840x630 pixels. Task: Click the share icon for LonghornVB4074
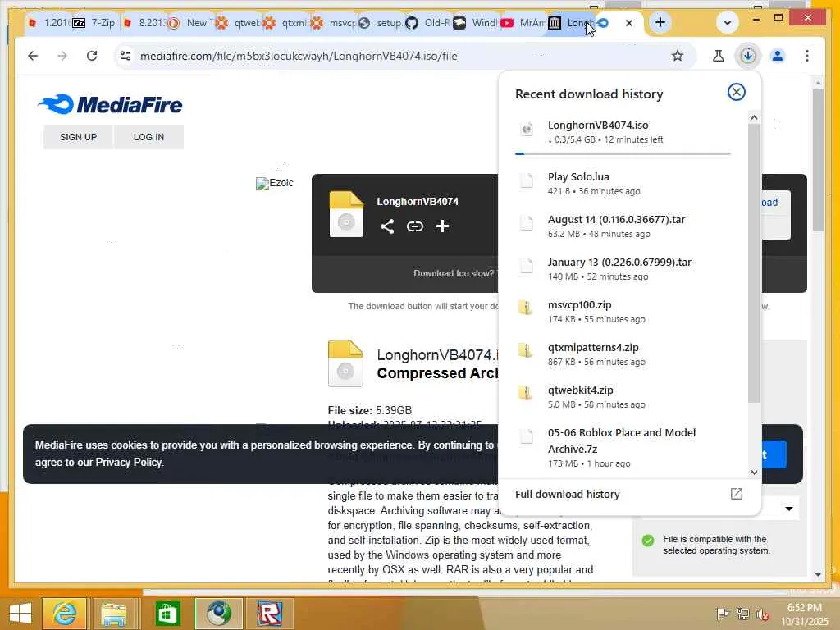(387, 226)
